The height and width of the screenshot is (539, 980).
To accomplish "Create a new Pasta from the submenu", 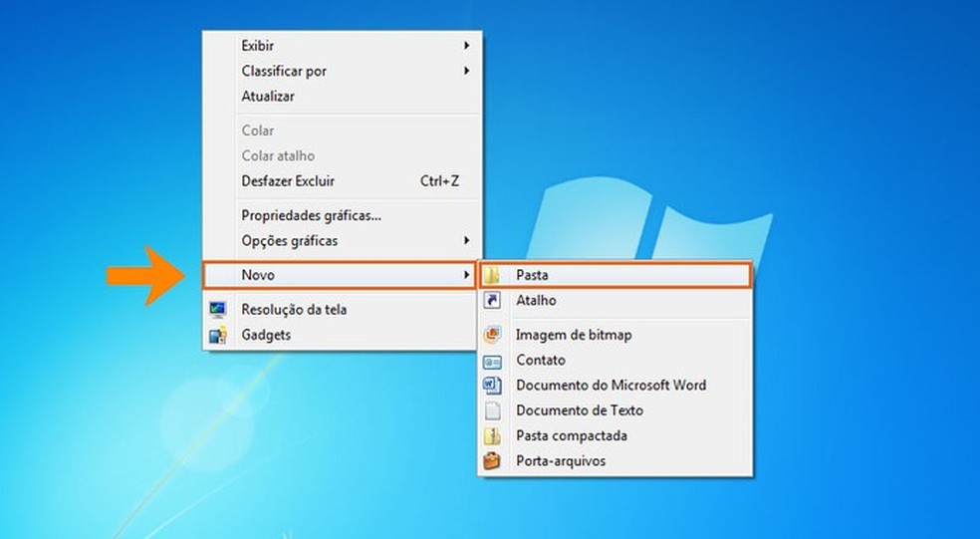I will (x=615, y=275).
